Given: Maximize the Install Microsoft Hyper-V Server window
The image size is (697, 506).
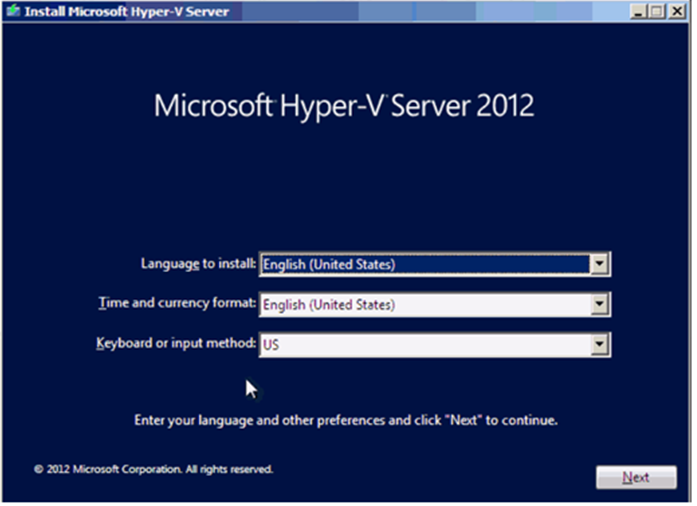Looking at the screenshot, I should (x=657, y=11).
